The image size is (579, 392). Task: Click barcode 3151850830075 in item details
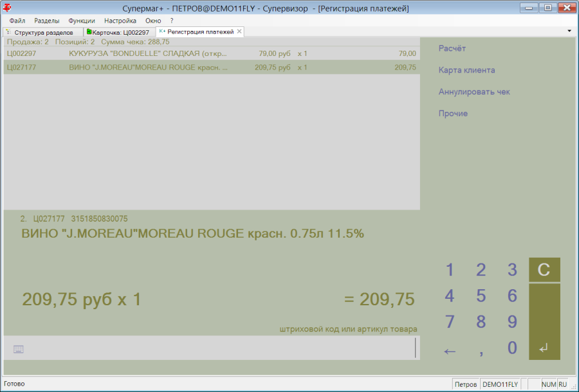(x=99, y=218)
